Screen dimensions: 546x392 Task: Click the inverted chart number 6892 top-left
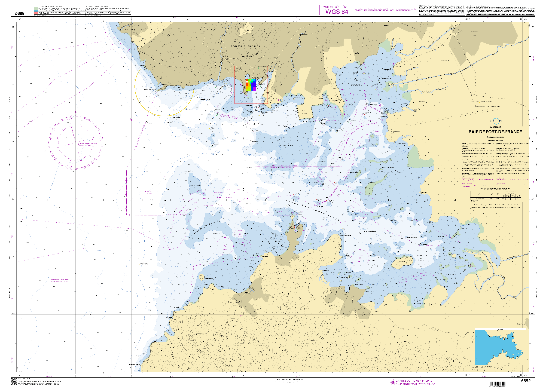(20, 13)
